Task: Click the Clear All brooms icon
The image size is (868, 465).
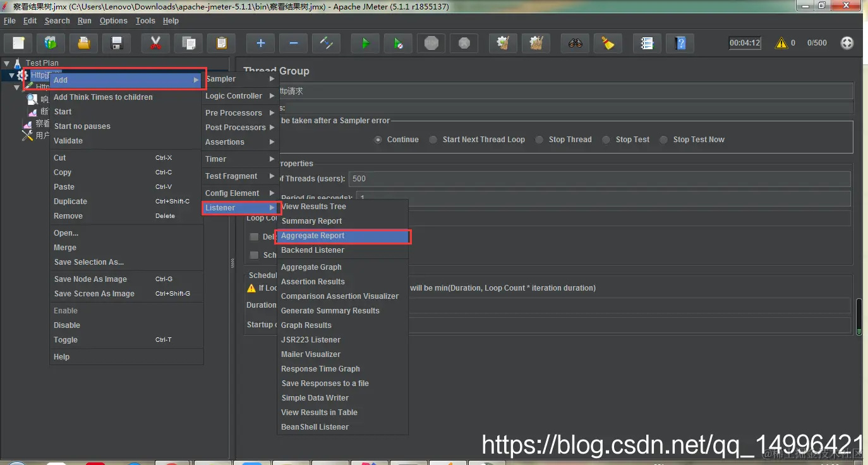Action: coord(536,43)
